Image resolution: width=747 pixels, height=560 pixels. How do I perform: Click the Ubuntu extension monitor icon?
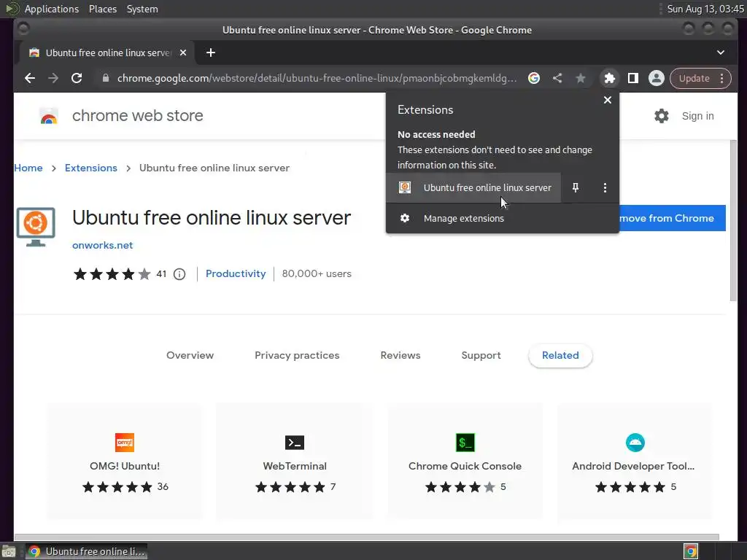(x=36, y=227)
